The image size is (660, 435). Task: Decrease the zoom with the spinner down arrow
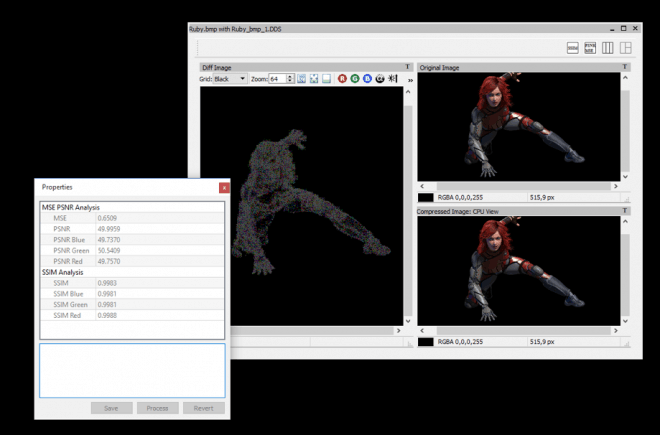click(x=290, y=81)
